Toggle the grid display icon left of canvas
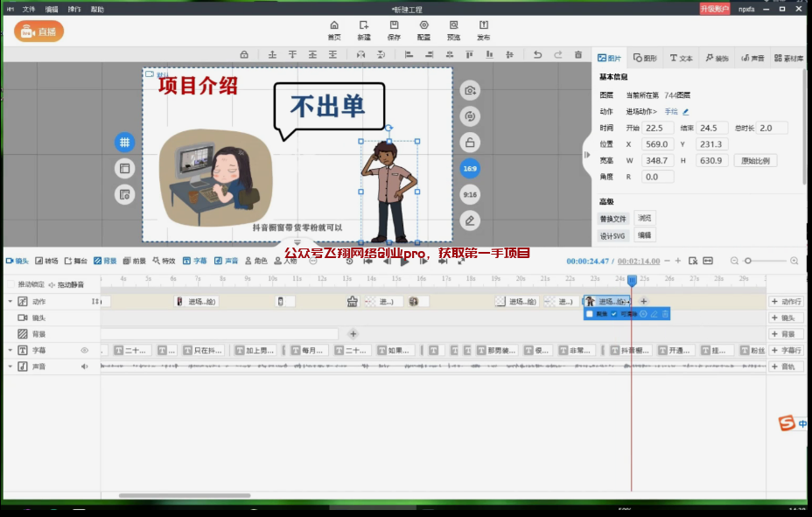This screenshot has height=517, width=812. point(124,142)
